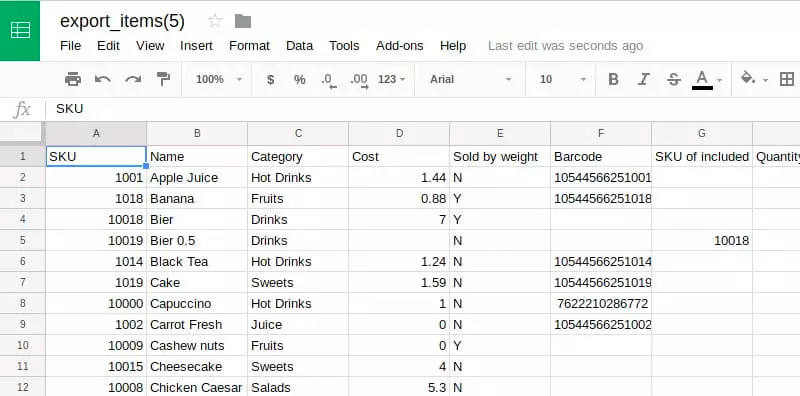Image resolution: width=800 pixels, height=396 pixels.
Task: Format as currency with dollar icon
Action: point(270,79)
